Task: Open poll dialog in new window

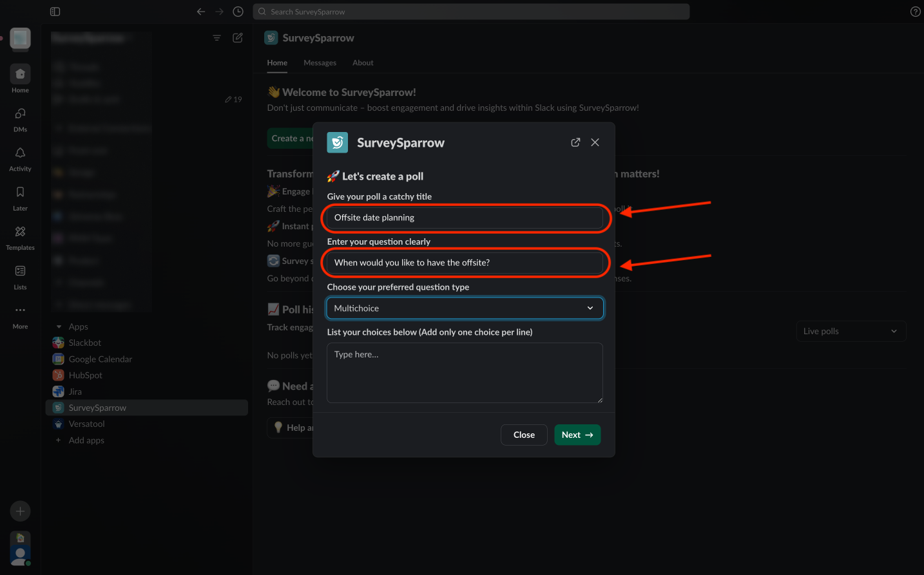Action: tap(575, 142)
